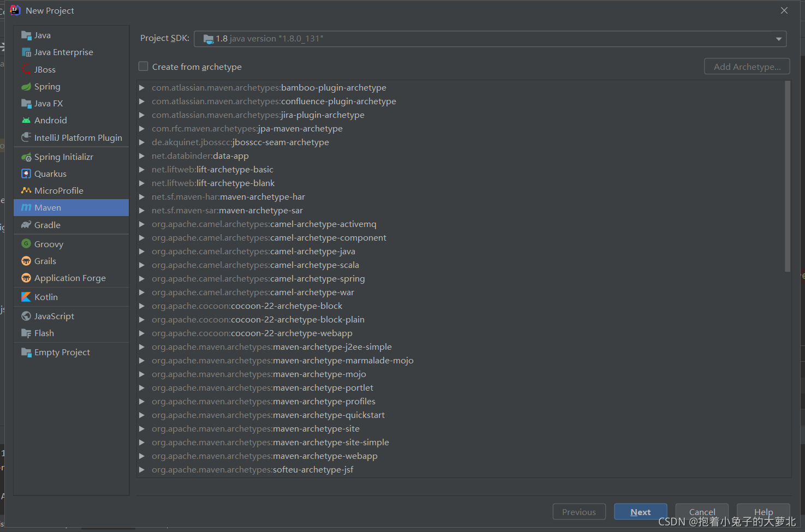Click Add Archetype button

click(747, 67)
